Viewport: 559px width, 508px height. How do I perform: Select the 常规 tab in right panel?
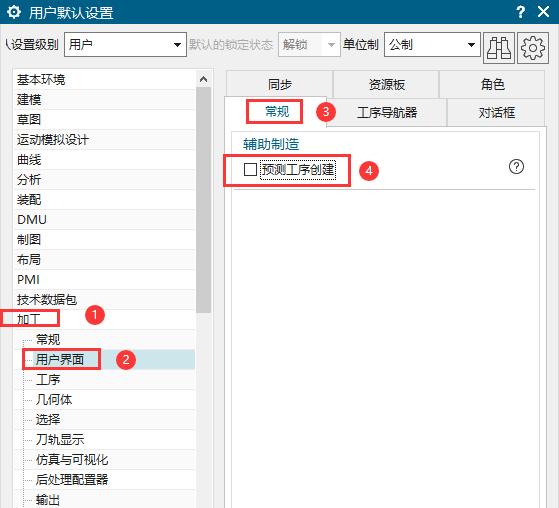coord(277,112)
